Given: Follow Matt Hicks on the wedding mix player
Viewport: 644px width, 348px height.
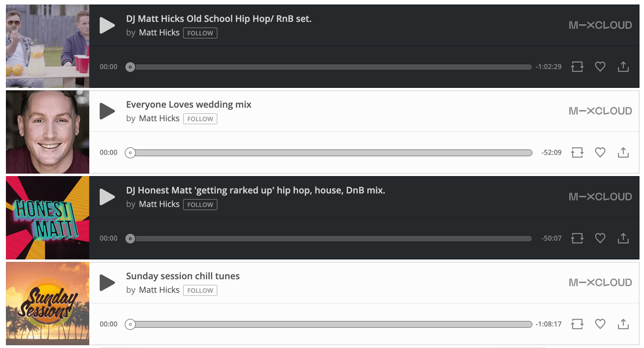Looking at the screenshot, I should coord(200,119).
